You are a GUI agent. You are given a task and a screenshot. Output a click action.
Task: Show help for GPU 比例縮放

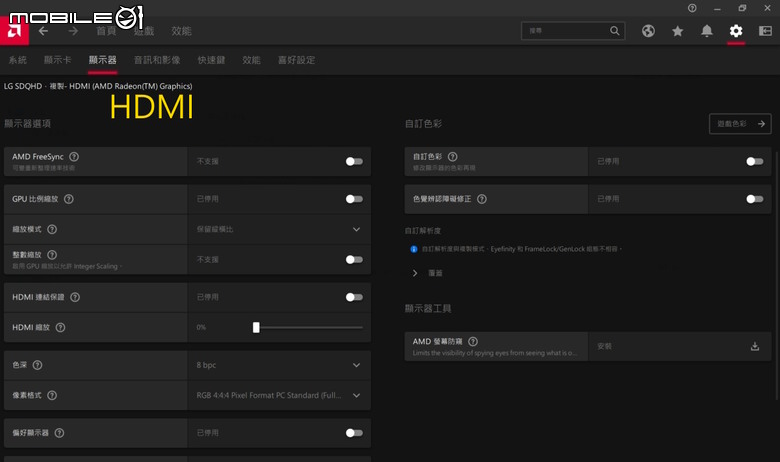(69, 199)
